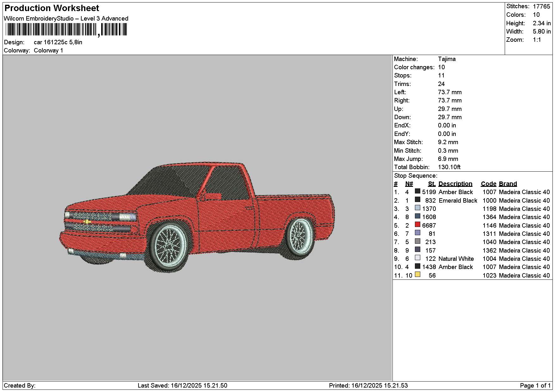Click the red truck embroidery preview
Screen dimensions: 555x392
pyautogui.click(x=197, y=217)
